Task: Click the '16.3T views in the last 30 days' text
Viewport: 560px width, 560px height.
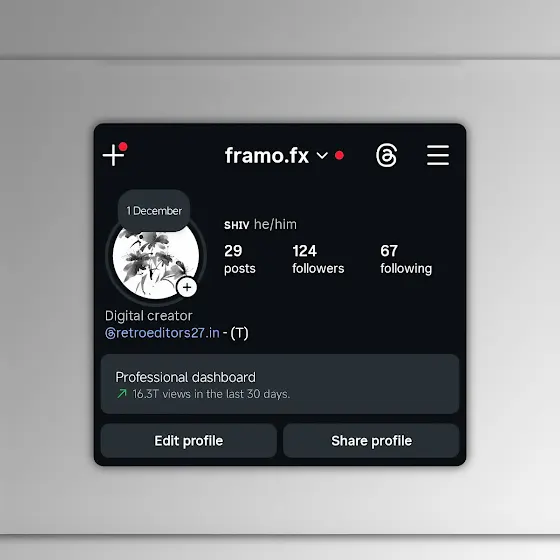Action: click(211, 394)
